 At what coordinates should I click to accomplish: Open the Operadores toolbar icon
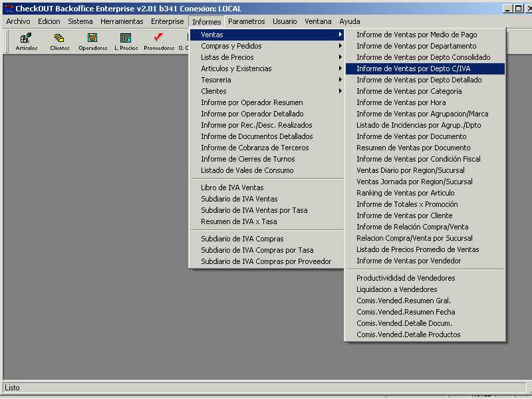coord(92,42)
